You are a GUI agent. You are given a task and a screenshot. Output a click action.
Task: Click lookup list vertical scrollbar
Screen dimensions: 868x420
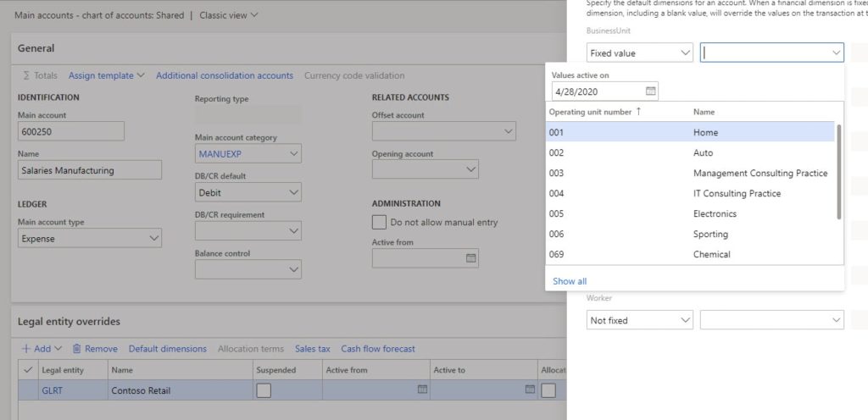[x=839, y=171]
